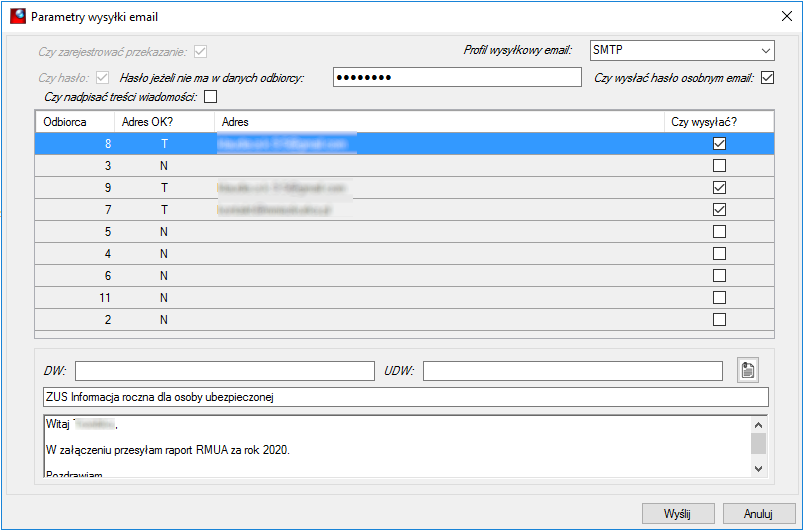This screenshot has height=530, width=803.
Task: Click the address cell for recipient 9
Action: click(439, 188)
